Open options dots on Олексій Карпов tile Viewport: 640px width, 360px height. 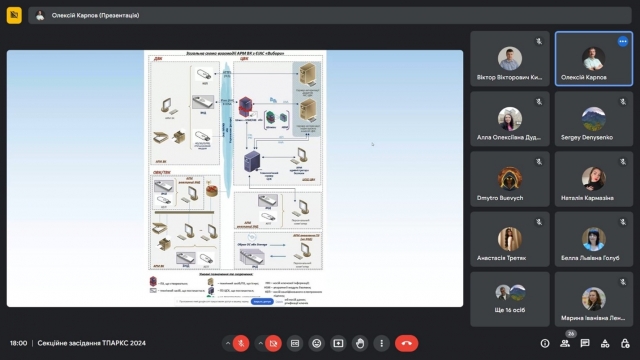pos(622,41)
